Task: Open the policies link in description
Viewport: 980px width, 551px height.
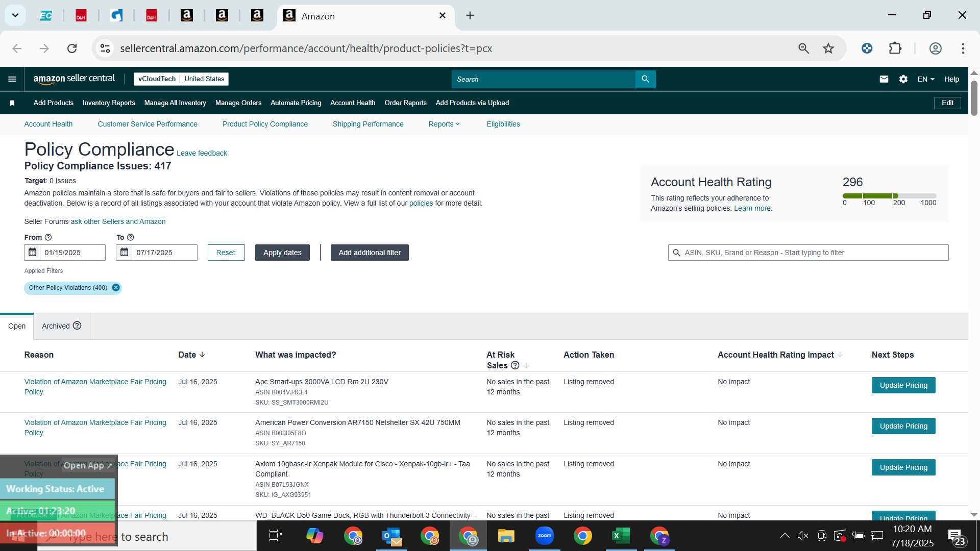Action: (421, 203)
